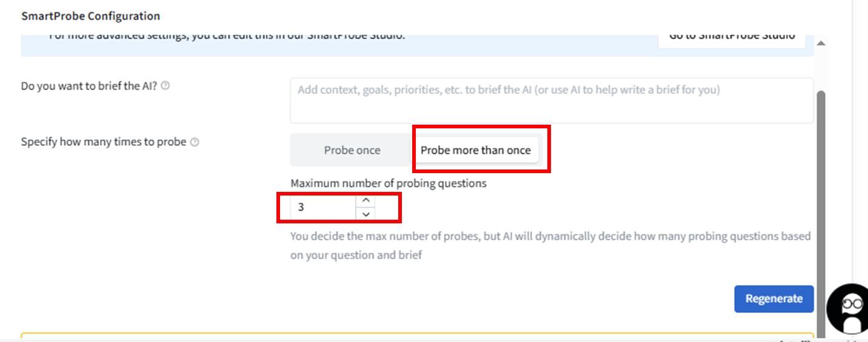The image size is (868, 342).
Task: Open "Go to SmartProbe Studio" button
Action: [x=732, y=36]
